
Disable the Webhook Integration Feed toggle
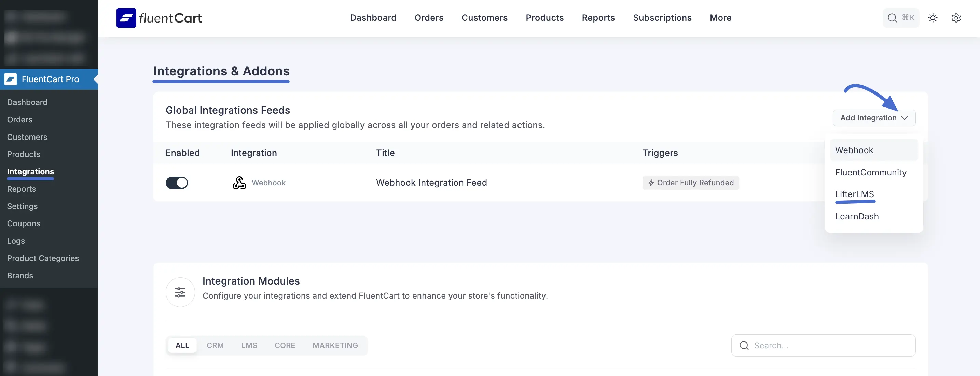tap(177, 183)
